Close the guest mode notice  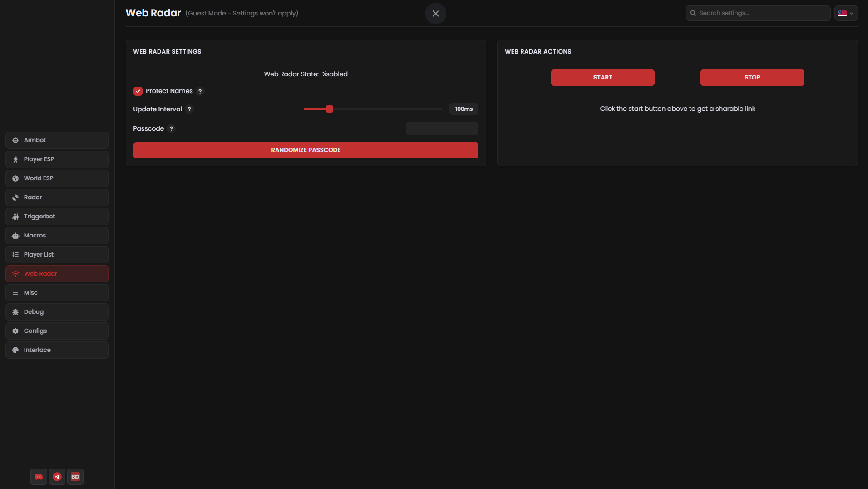pos(435,14)
